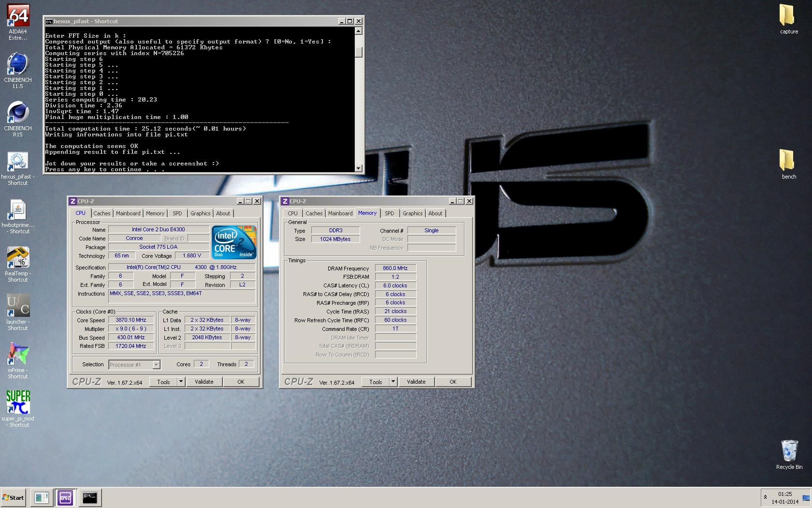Select the CINEBENCH 11.5 desktop shortcut

click(x=18, y=70)
